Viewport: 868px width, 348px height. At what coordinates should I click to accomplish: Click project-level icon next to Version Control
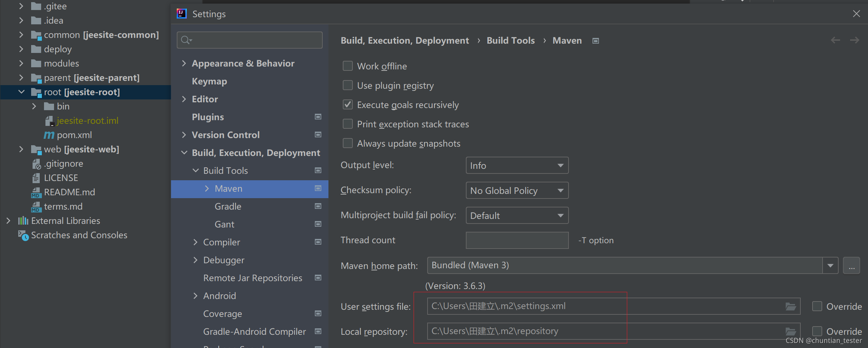tap(318, 135)
